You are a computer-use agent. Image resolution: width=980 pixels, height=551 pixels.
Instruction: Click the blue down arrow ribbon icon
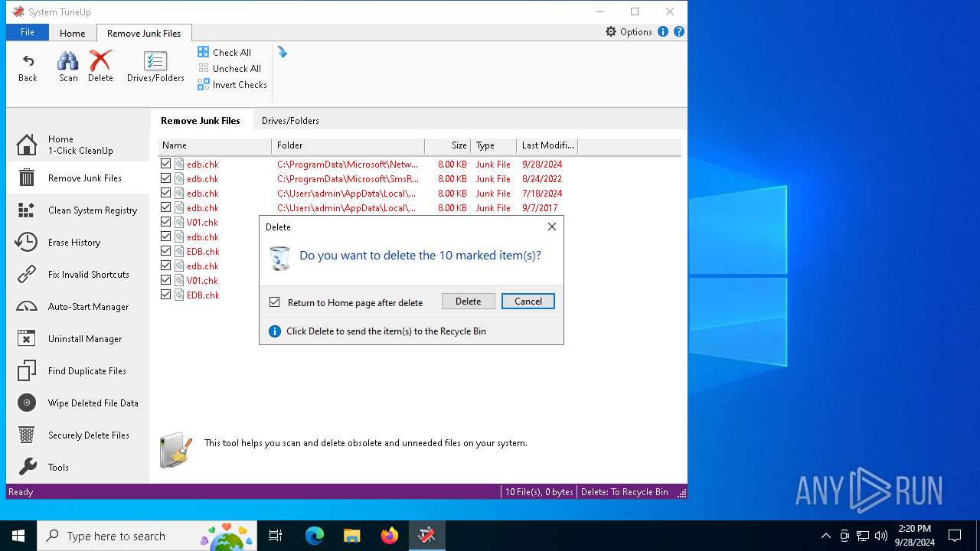pos(283,52)
